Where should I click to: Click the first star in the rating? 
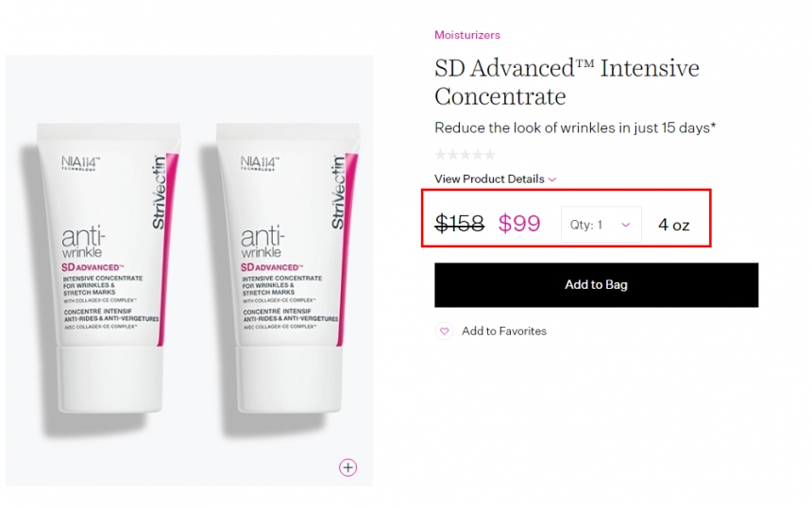click(x=441, y=154)
